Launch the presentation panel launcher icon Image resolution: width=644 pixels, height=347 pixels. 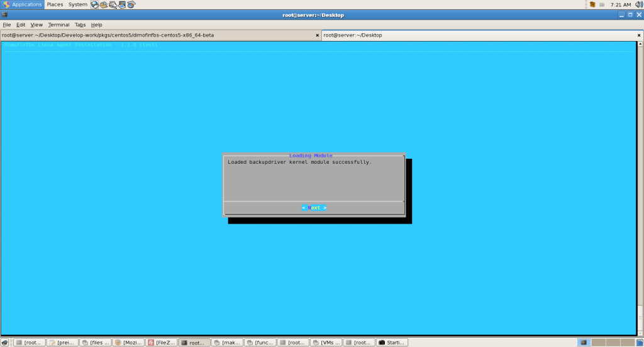coord(122,5)
